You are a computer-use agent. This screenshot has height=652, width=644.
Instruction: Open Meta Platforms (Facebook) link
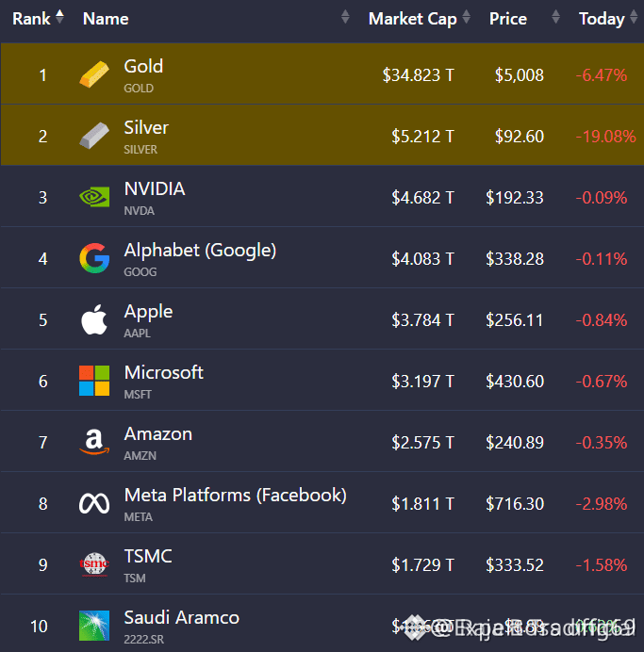coord(235,495)
